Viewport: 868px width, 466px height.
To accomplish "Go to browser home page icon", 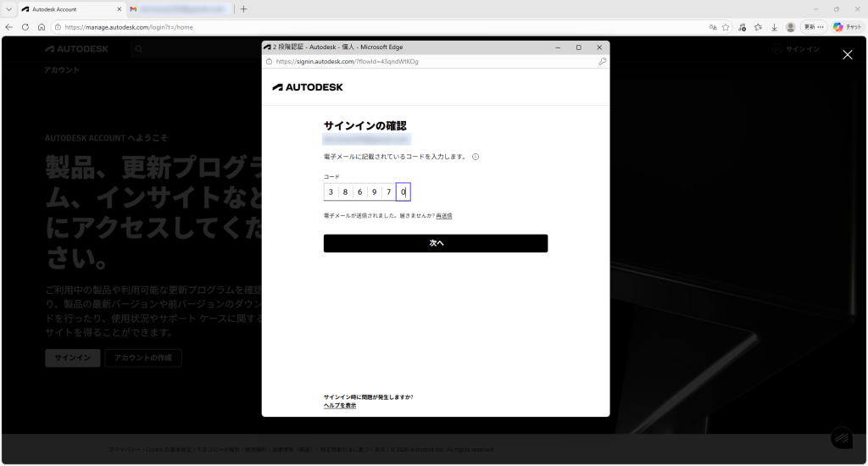I will (x=42, y=27).
